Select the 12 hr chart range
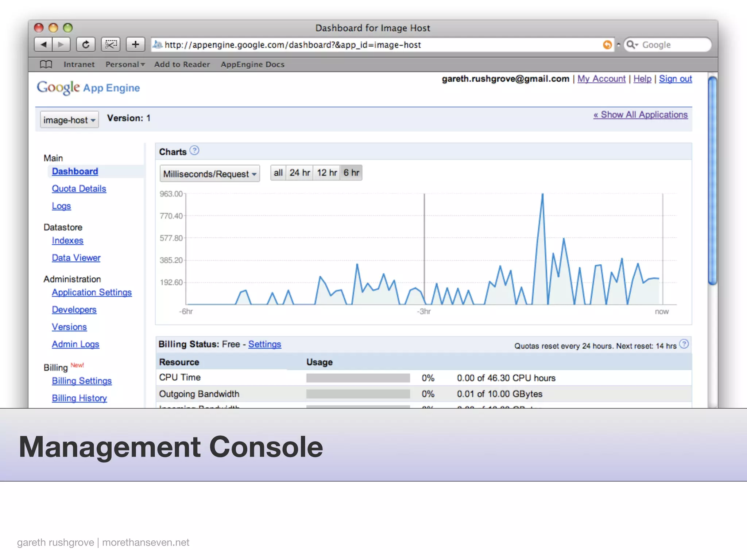Image resolution: width=747 pixels, height=560 pixels. [x=327, y=173]
